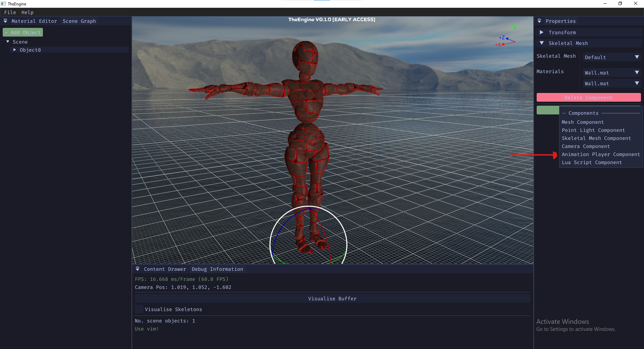
Task: Expand the Object0 tree node
Action: pyautogui.click(x=14, y=50)
